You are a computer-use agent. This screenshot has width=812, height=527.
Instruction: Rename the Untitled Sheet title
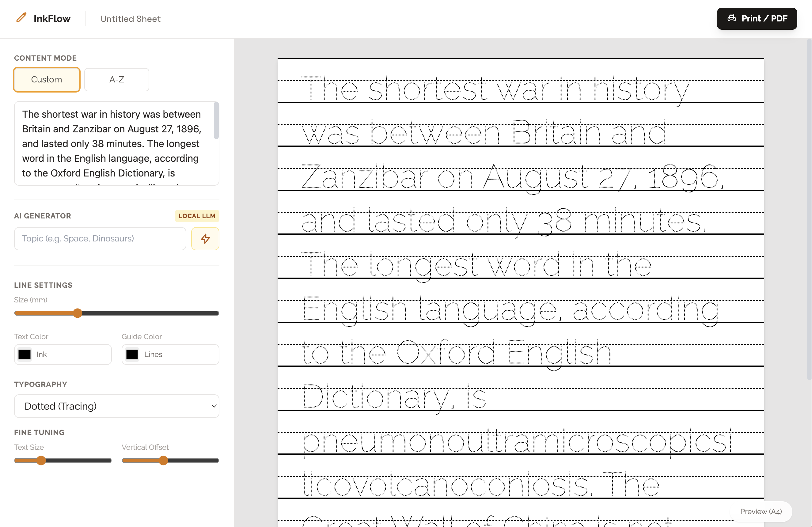[130, 19]
